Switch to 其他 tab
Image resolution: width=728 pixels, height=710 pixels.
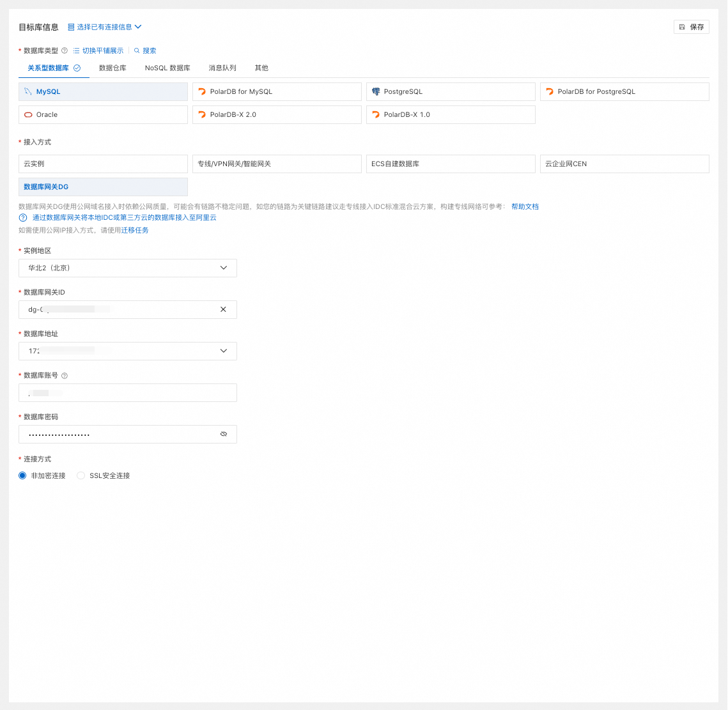tap(261, 68)
